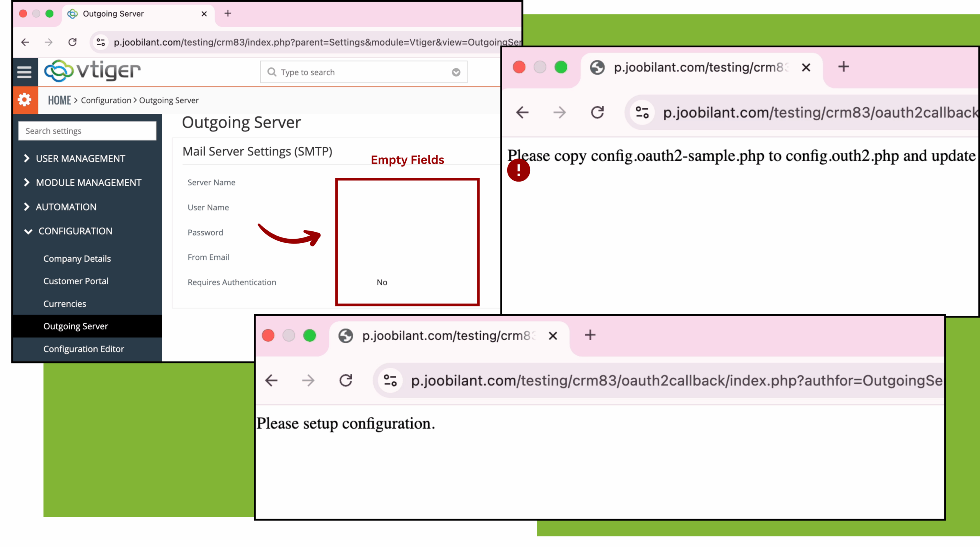Viewport: 980px width, 547px height.
Task: Open Company Details in the sidebar
Action: [x=77, y=259]
